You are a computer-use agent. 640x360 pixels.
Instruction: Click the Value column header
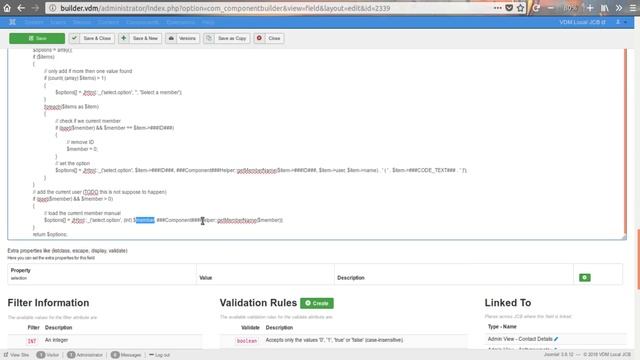point(205,278)
